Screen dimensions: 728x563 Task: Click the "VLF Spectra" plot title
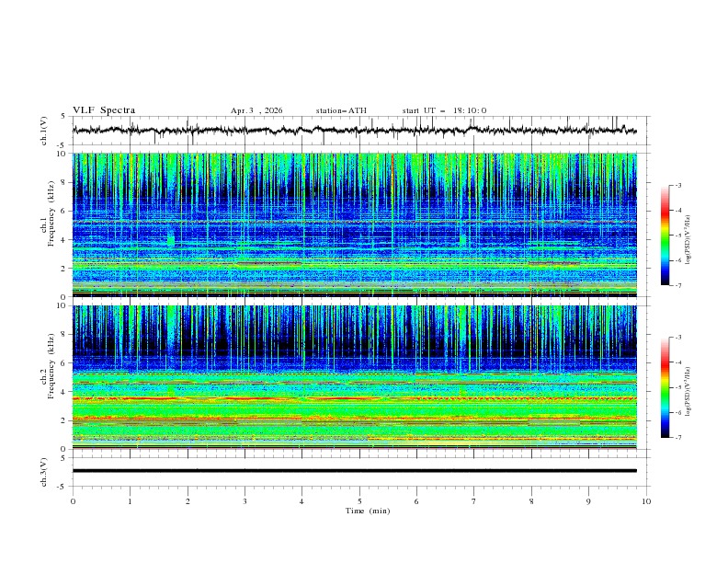coord(104,110)
